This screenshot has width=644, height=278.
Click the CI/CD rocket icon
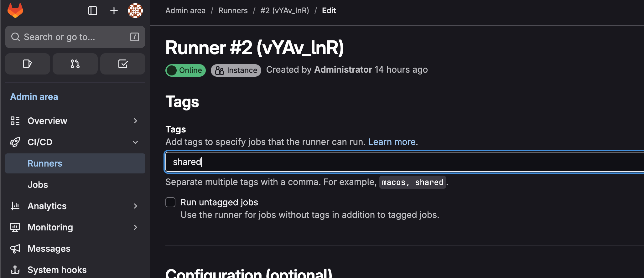tap(15, 142)
